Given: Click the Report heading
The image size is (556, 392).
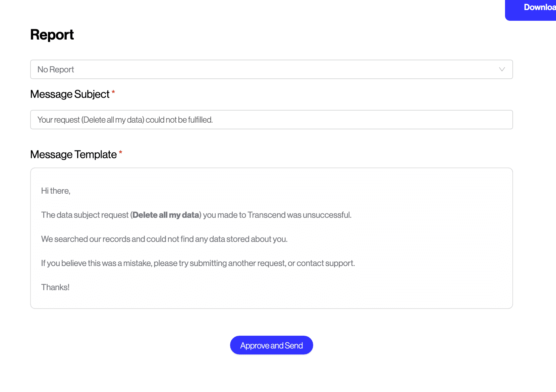Looking at the screenshot, I should pyautogui.click(x=52, y=35).
